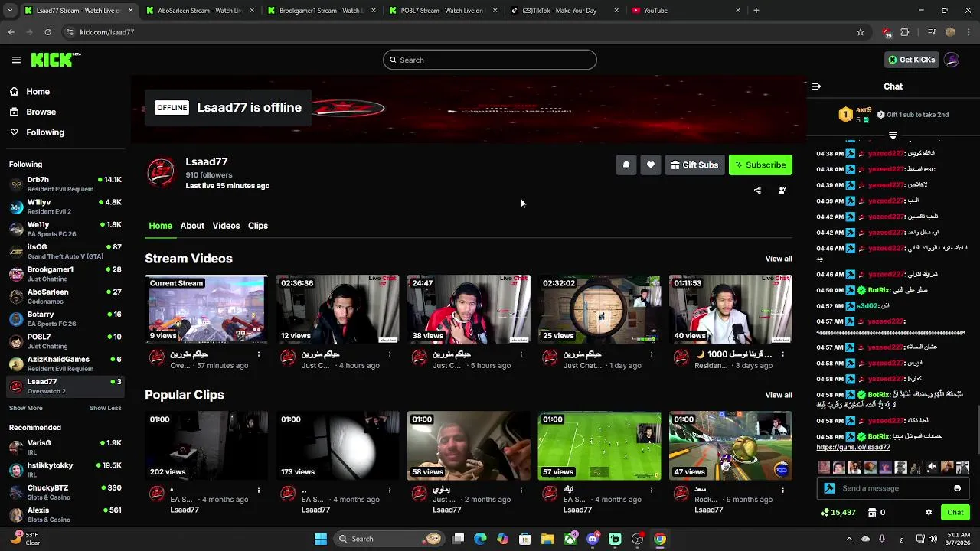Viewport: 980px width, 551px height.
Task: Open guns.lol/lsaad77 link in chat
Action: pos(853,447)
